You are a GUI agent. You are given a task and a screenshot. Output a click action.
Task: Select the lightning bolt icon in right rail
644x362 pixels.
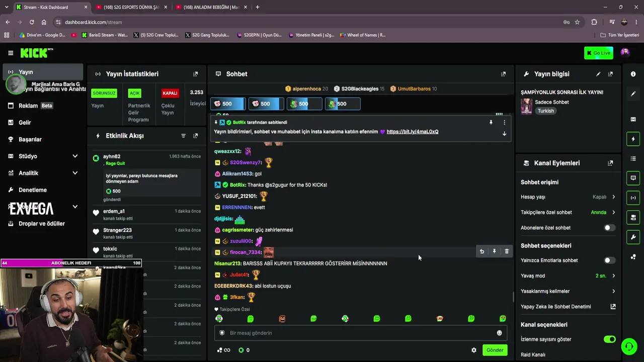click(633, 139)
